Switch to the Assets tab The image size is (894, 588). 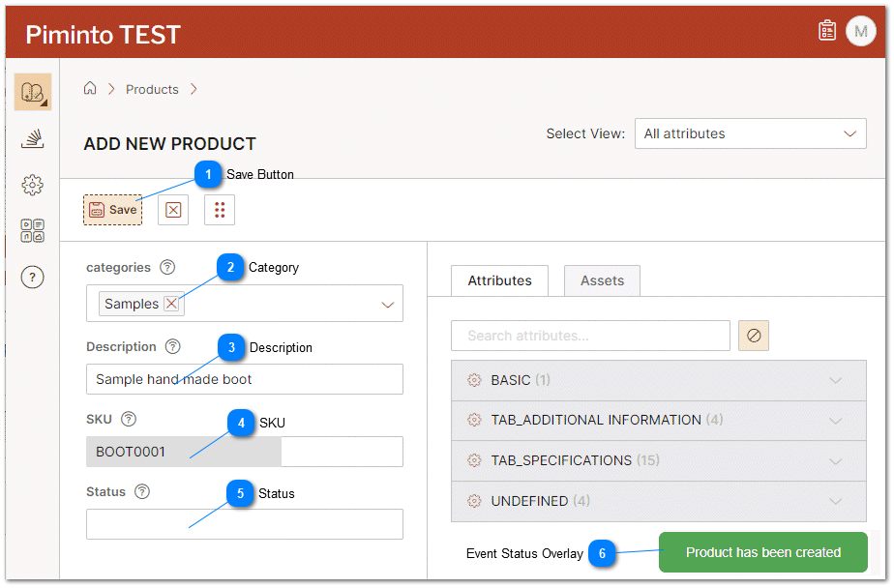(x=602, y=280)
